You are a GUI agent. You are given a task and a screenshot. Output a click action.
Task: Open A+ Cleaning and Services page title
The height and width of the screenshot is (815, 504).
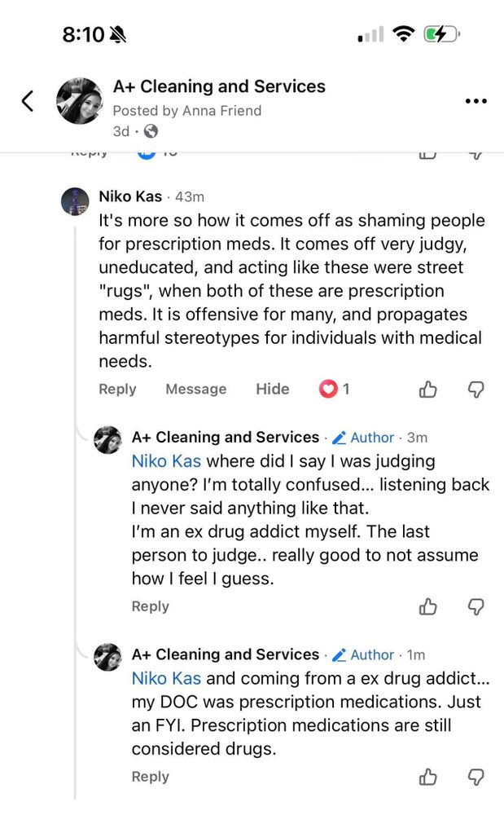click(x=218, y=86)
